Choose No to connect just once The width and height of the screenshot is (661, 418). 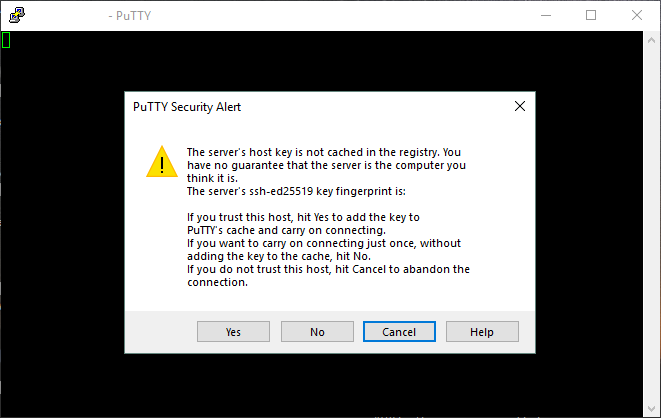317,332
